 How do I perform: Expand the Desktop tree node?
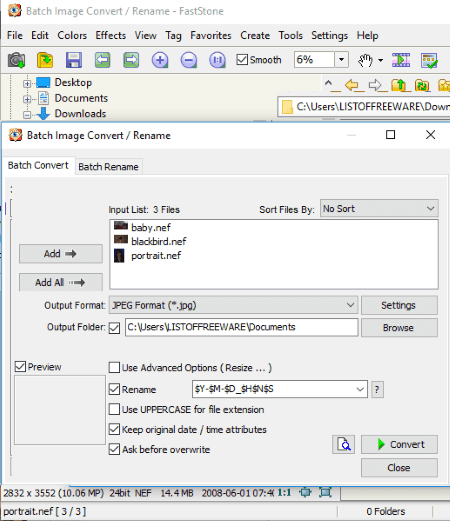point(27,83)
